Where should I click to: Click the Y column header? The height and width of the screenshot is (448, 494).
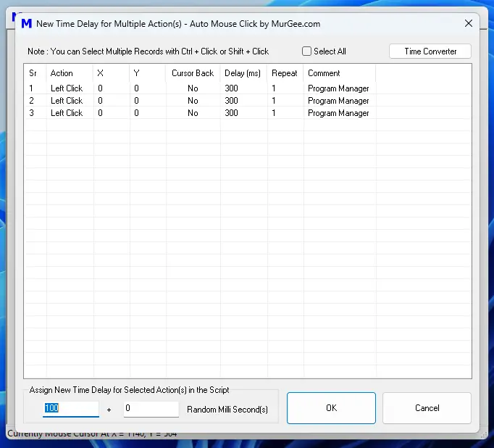148,73
